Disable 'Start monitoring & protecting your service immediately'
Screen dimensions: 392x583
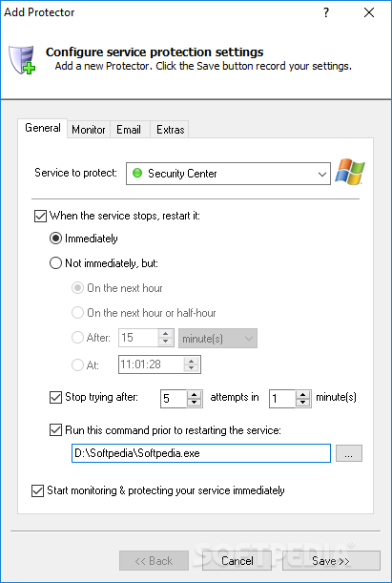pyautogui.click(x=37, y=490)
